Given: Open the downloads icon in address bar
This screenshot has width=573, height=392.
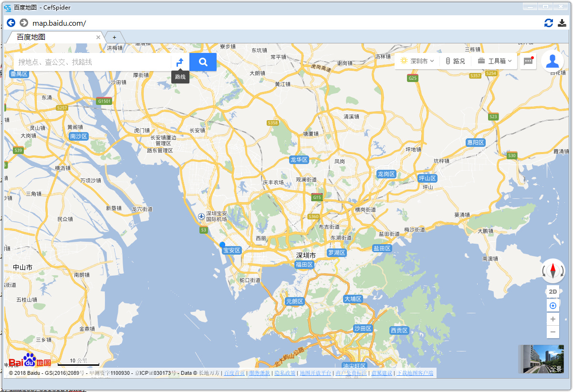Looking at the screenshot, I should [562, 23].
